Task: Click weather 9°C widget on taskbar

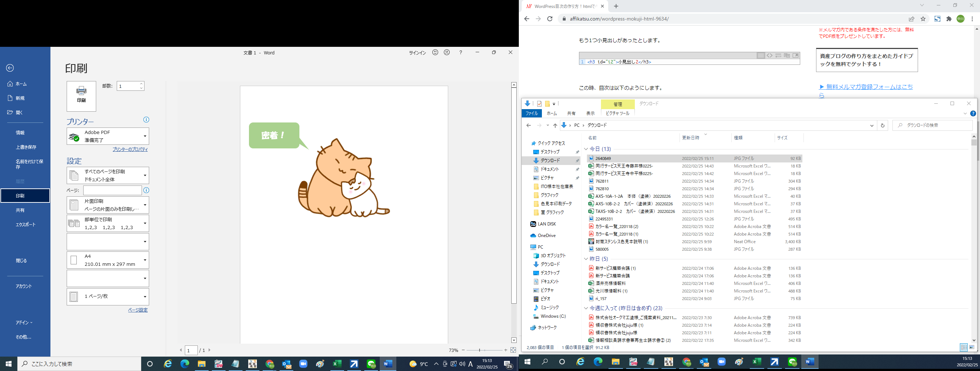Action: pyautogui.click(x=418, y=364)
